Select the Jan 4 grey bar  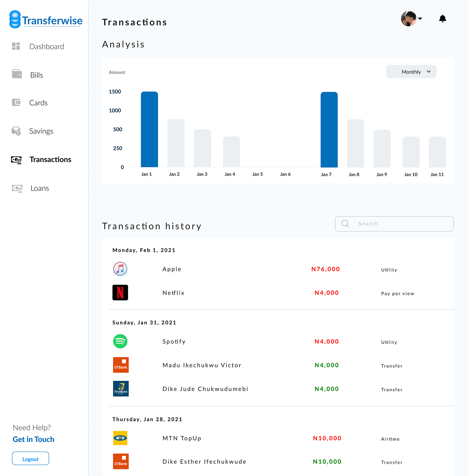pos(231,152)
